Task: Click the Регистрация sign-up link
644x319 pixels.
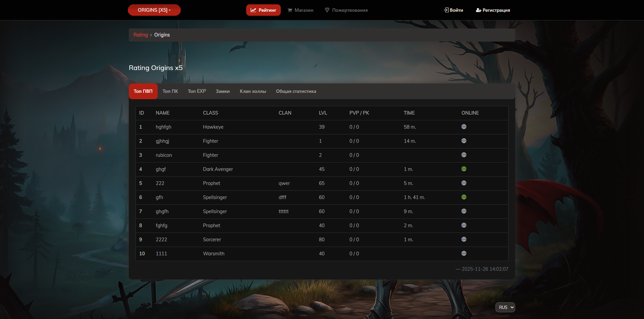Action: (x=493, y=10)
